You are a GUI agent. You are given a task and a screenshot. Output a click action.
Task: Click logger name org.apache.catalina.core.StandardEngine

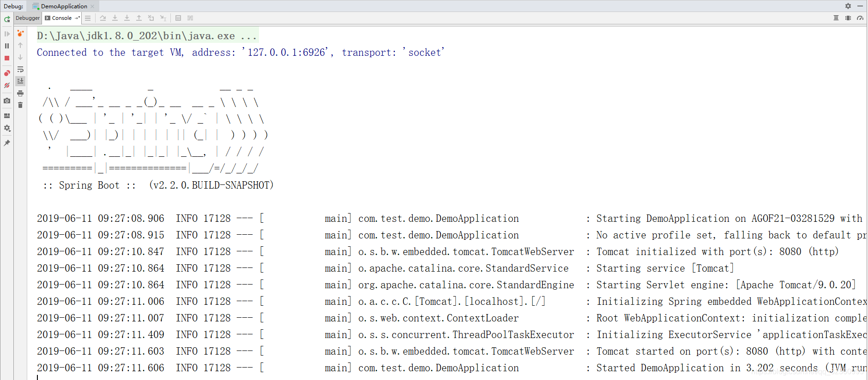click(466, 285)
